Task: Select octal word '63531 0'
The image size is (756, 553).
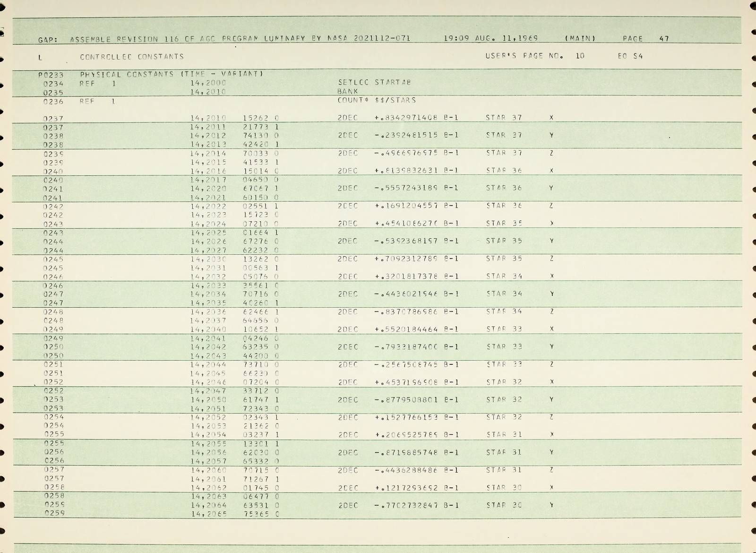Action: pyautogui.click(x=261, y=505)
